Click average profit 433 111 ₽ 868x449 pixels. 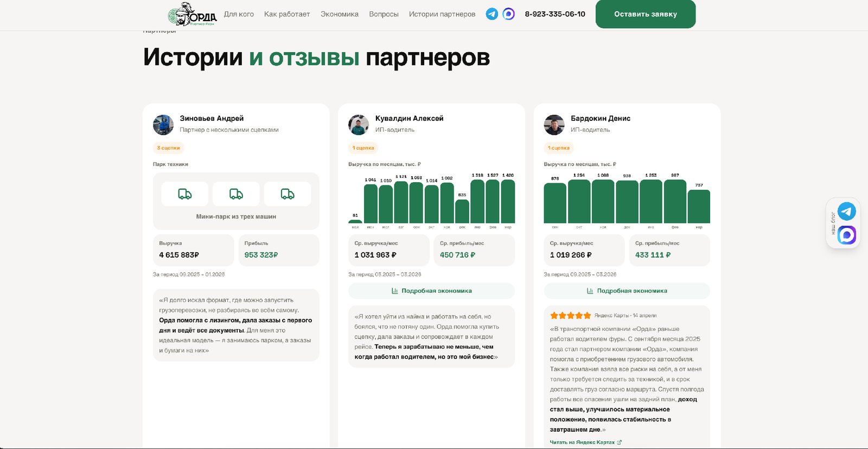653,255
